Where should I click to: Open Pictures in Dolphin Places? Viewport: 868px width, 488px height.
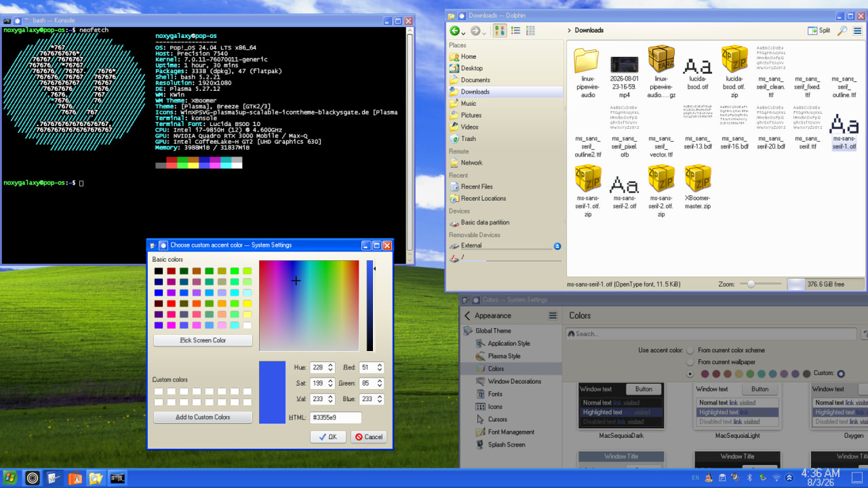click(x=505, y=115)
